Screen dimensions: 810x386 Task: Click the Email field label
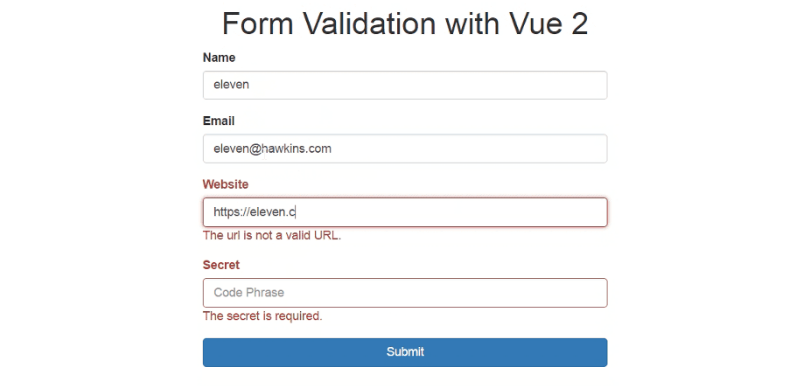coord(219,121)
